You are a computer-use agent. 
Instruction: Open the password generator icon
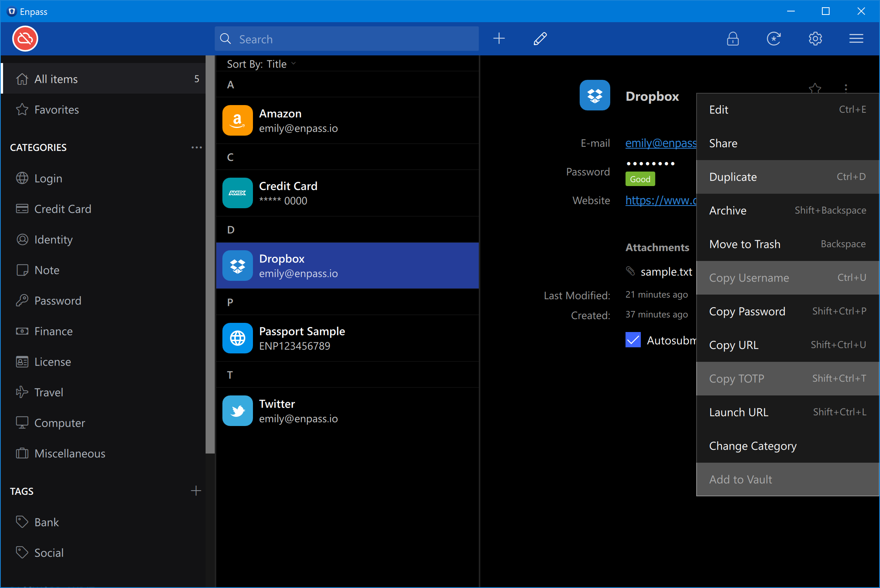(x=774, y=39)
